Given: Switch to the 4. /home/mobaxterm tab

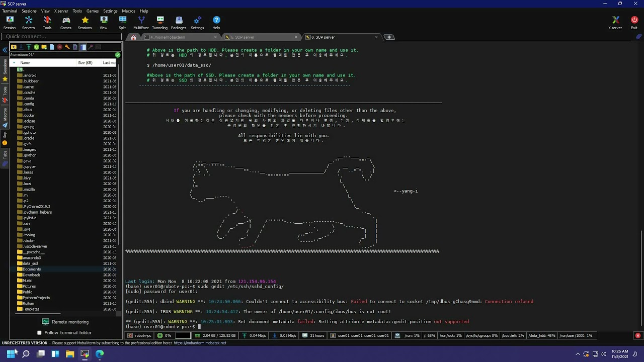Looking at the screenshot, I should 180,37.
